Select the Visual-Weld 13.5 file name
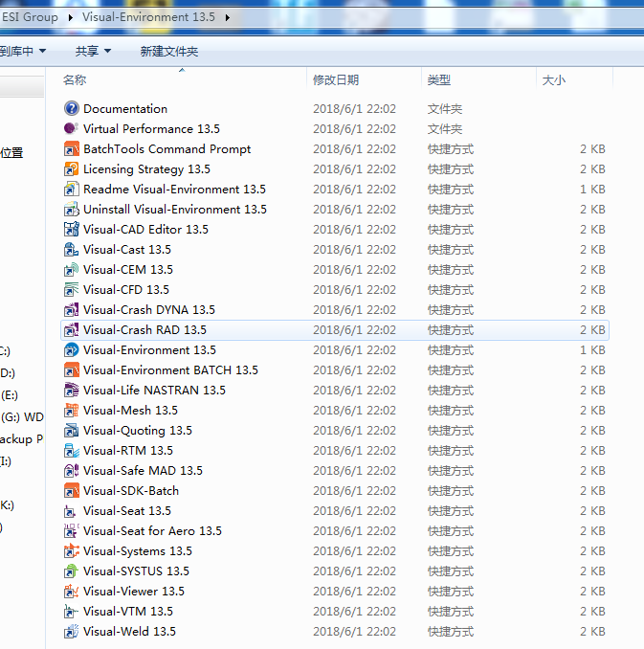Image resolution: width=644 pixels, height=649 pixels. pyautogui.click(x=129, y=631)
